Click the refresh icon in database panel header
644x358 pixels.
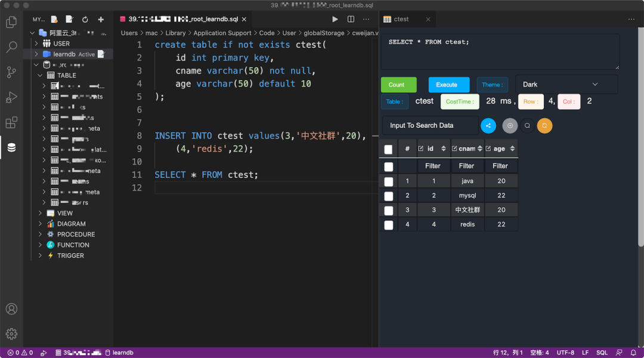tap(85, 20)
